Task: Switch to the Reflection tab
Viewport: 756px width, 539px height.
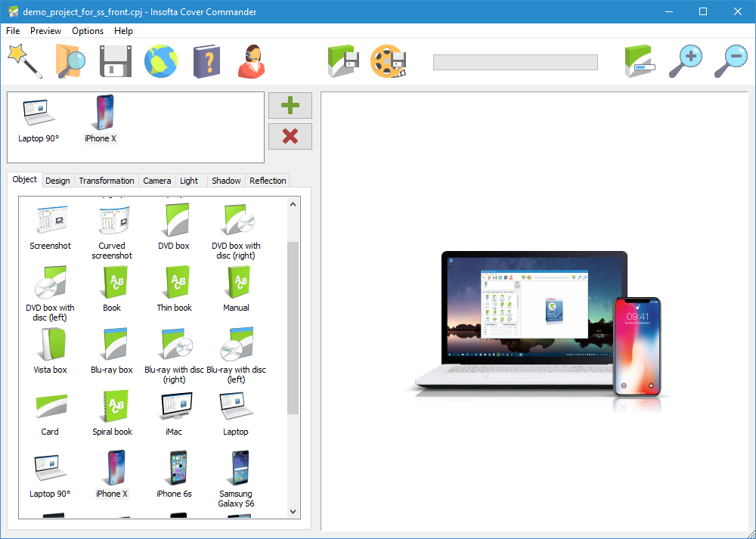Action: [268, 181]
